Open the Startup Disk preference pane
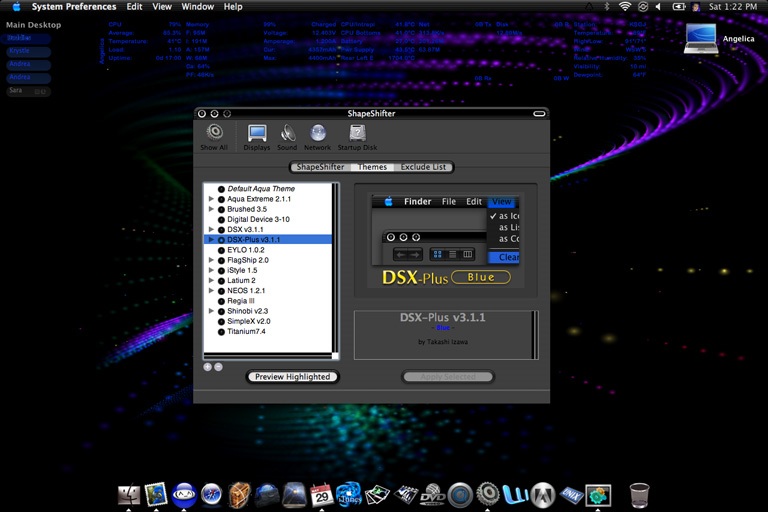The width and height of the screenshot is (768, 512). pos(357,137)
